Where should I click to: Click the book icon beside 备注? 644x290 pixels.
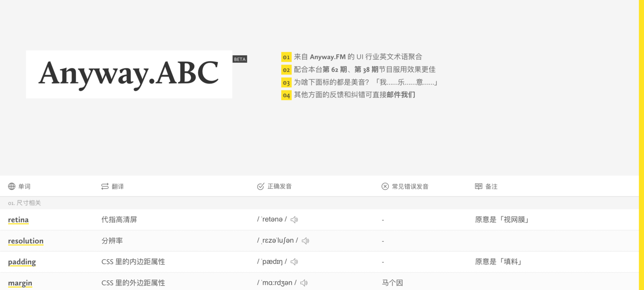point(479,187)
